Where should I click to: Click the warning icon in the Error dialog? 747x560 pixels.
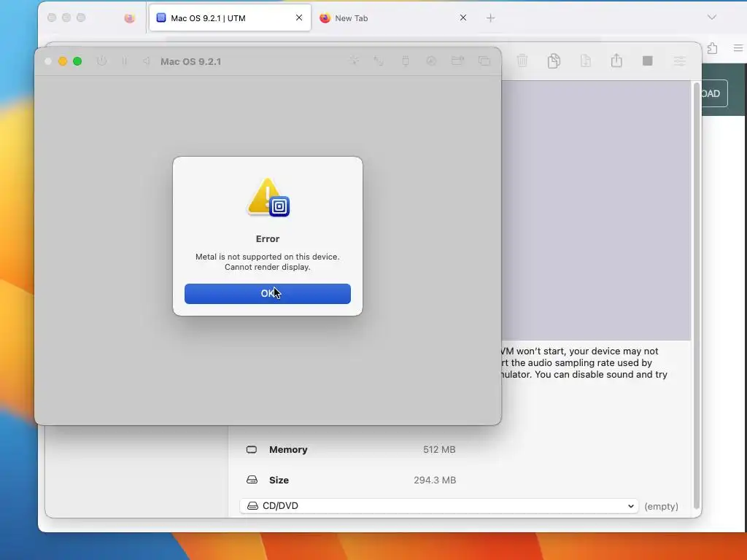(x=268, y=197)
